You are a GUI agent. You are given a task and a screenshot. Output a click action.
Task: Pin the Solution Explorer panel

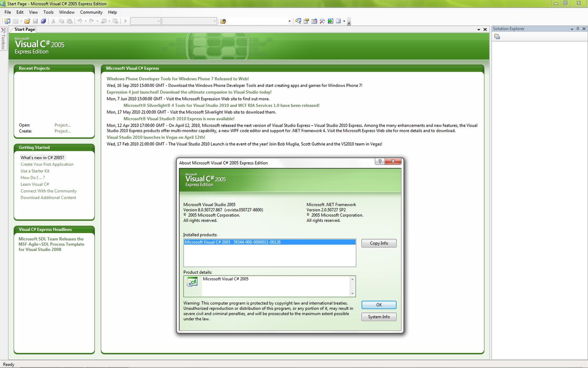pos(577,29)
